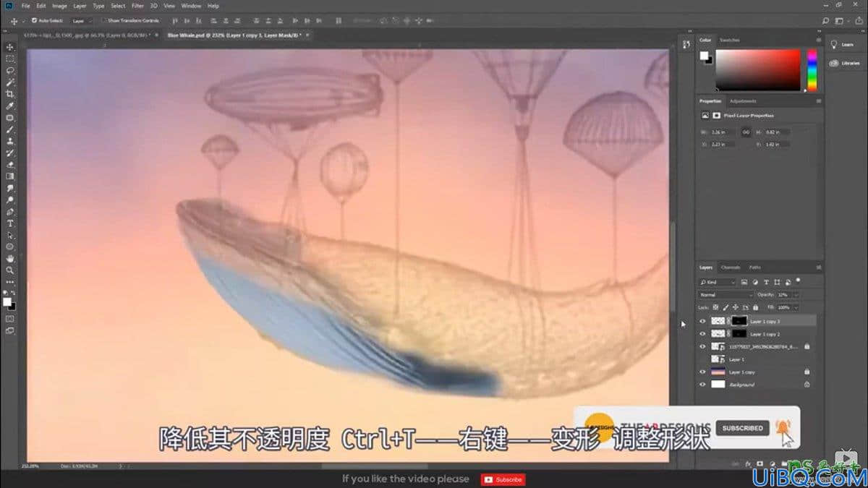Switch to Swatches tab
The width and height of the screenshot is (868, 488).
coord(730,40)
